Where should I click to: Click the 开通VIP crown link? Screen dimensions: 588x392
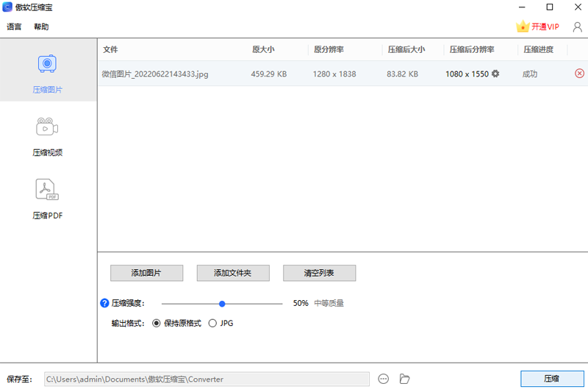point(538,26)
